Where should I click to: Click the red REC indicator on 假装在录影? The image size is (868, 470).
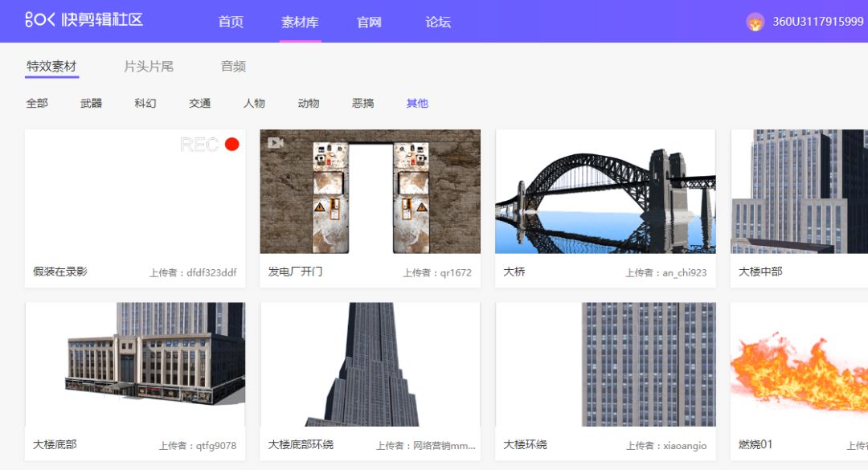click(233, 145)
